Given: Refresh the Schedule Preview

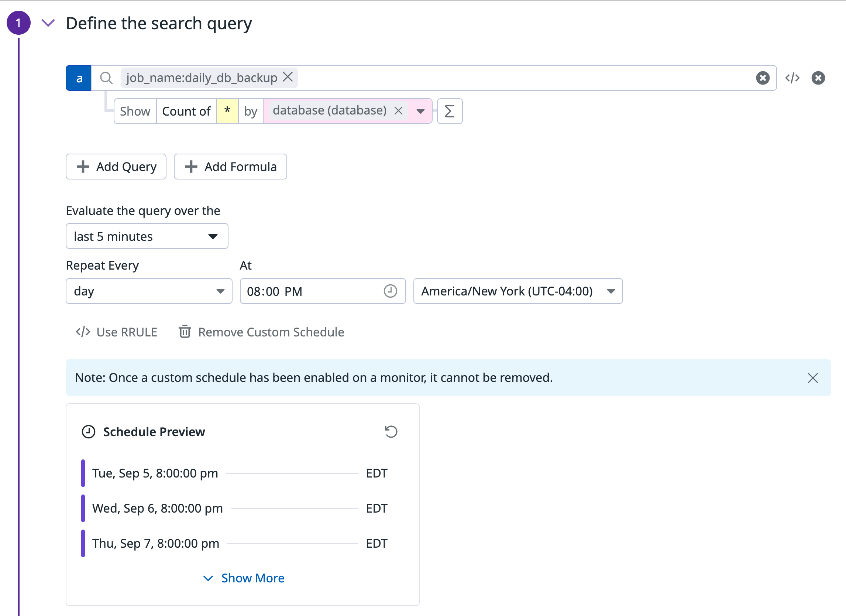Looking at the screenshot, I should [x=391, y=432].
